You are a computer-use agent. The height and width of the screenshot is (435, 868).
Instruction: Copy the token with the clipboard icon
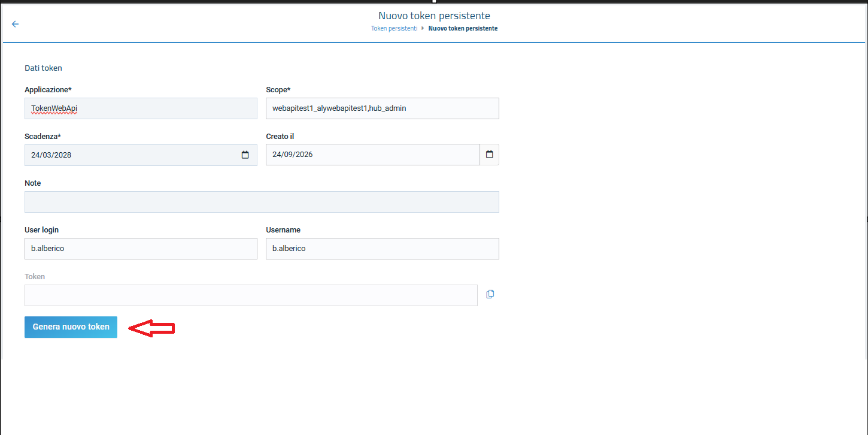click(490, 294)
